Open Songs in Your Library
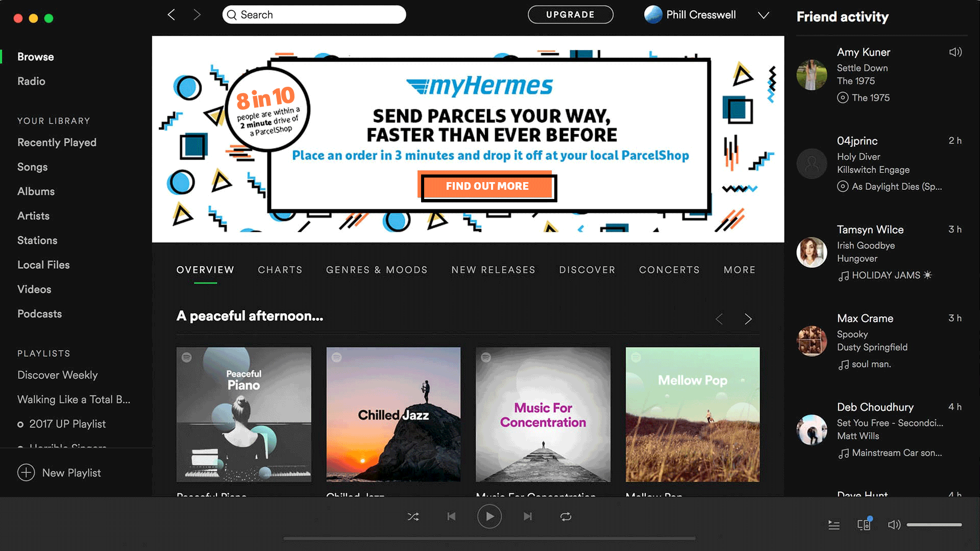Screen dimensions: 980x551 32,167
